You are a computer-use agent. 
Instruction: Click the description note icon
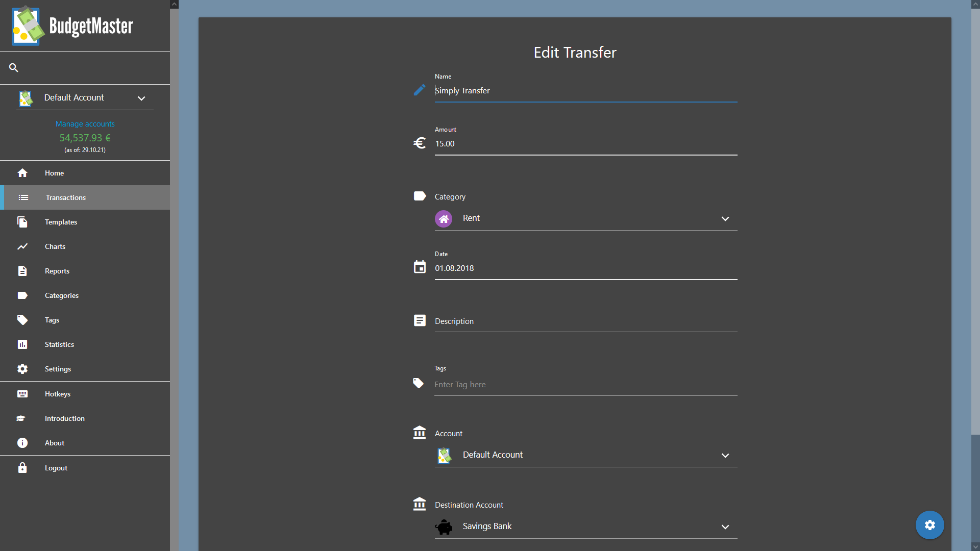[x=420, y=320]
